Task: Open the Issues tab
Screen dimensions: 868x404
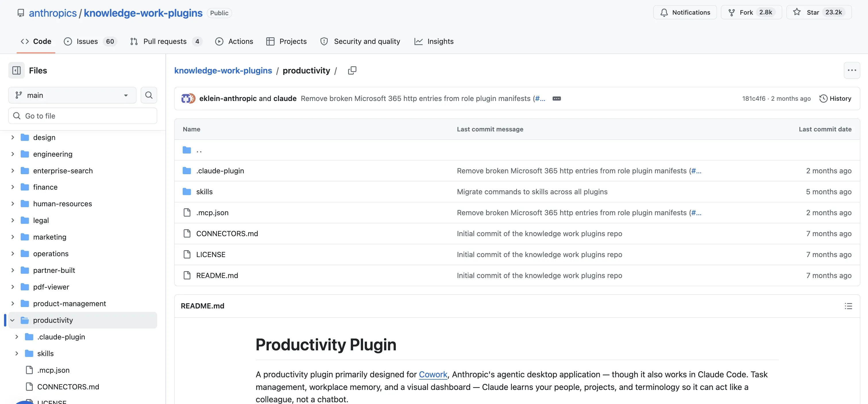Action: (90, 41)
